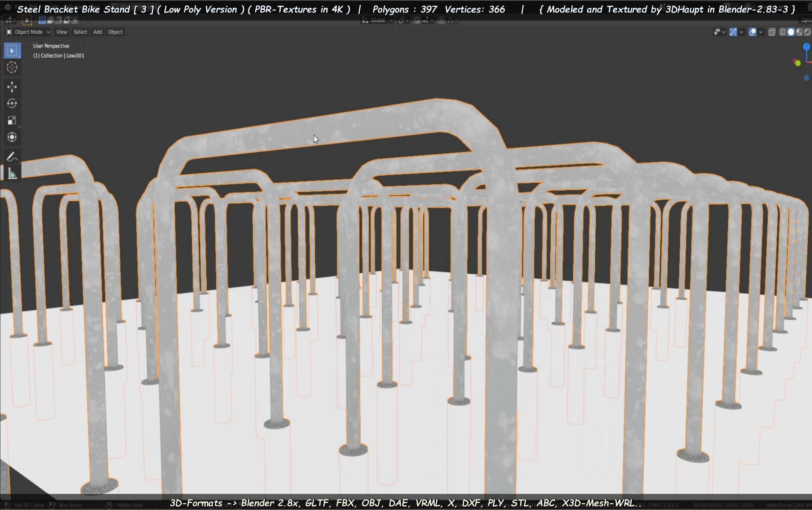This screenshot has height=510, width=812.
Task: Activate the 3D Cursor tool
Action: 12,68
